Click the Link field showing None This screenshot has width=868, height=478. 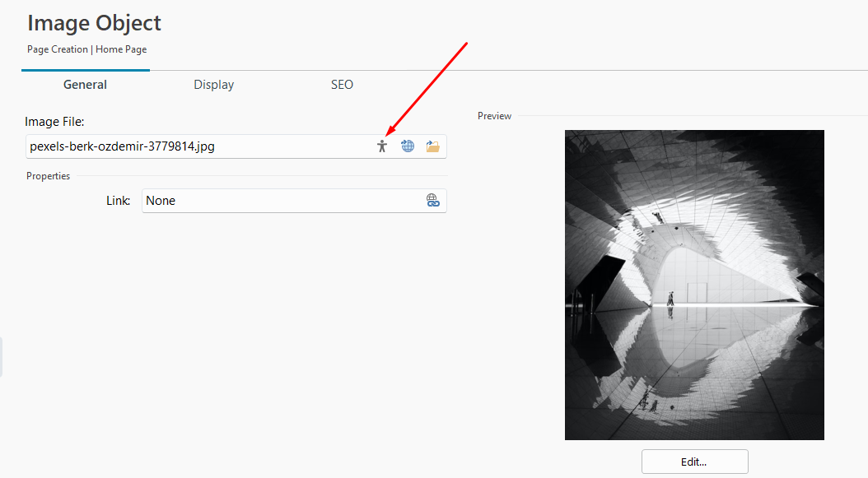(x=294, y=201)
